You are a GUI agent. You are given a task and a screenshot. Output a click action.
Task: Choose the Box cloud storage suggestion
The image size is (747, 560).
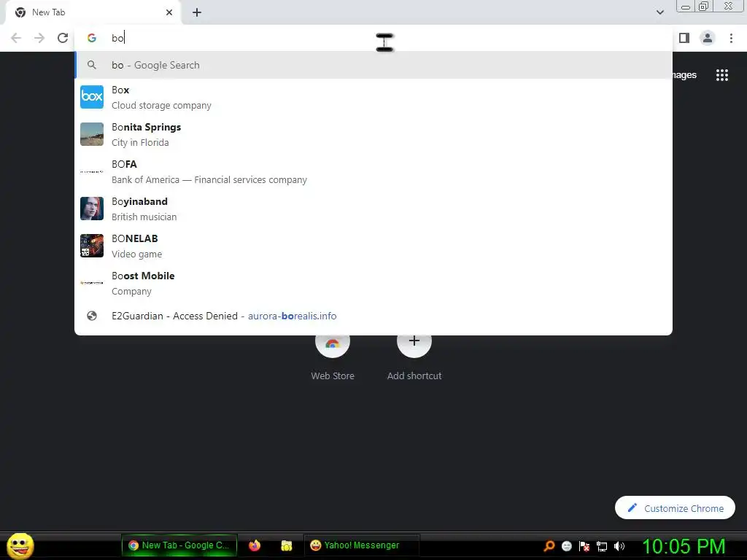(373, 97)
